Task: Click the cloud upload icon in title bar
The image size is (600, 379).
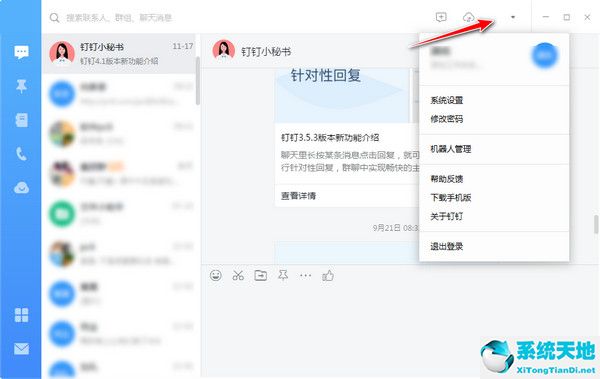Action: 468,17
